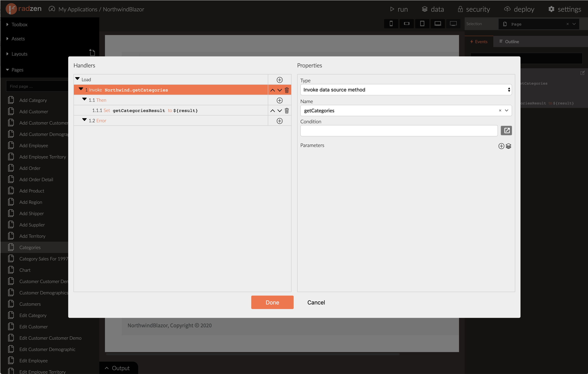Delete the Invoke Northwind.getCategories handler
Viewport: 588px width, 374px height.
(287, 90)
